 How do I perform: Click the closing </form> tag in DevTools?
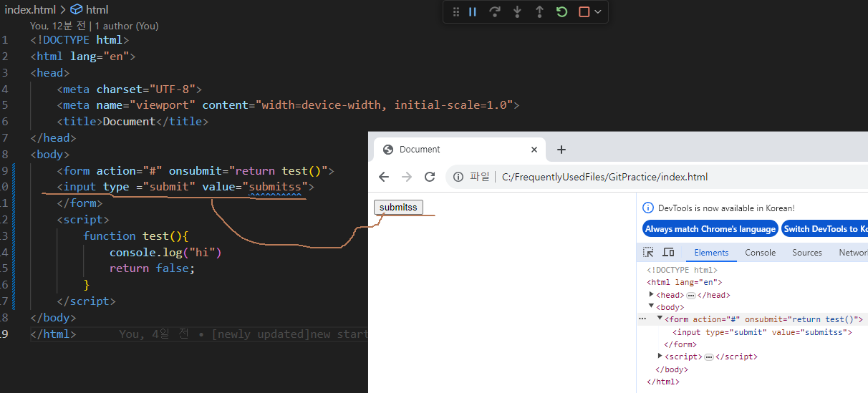pos(680,344)
